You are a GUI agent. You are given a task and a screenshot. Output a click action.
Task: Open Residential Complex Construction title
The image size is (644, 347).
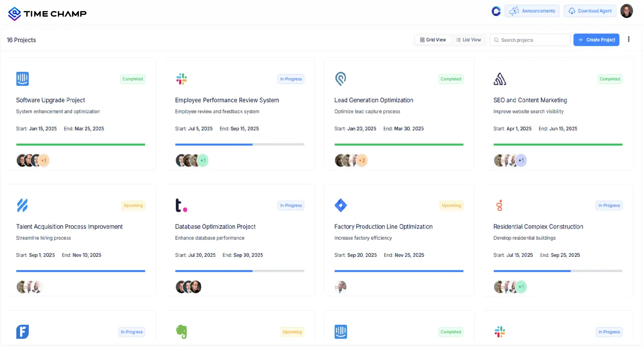point(538,227)
